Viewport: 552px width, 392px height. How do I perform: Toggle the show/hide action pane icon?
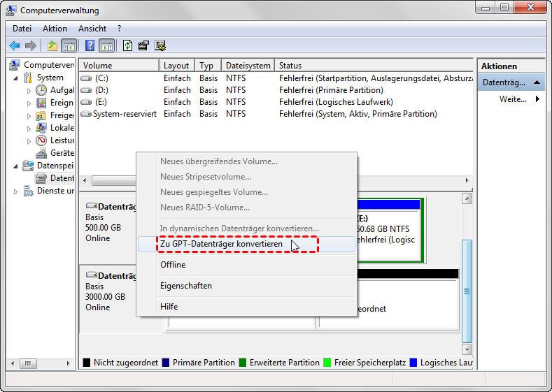106,45
